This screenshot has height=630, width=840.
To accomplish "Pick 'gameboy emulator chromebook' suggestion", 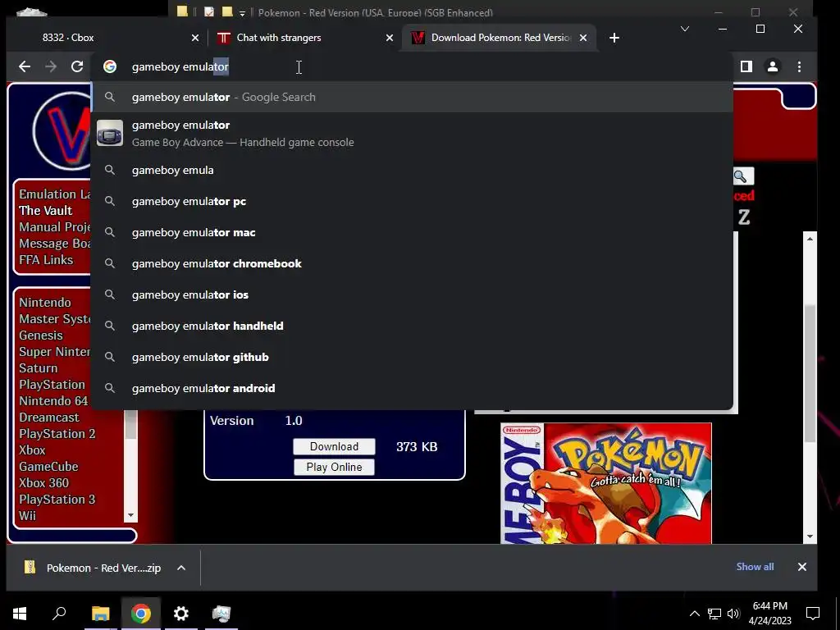I will tap(412, 263).
